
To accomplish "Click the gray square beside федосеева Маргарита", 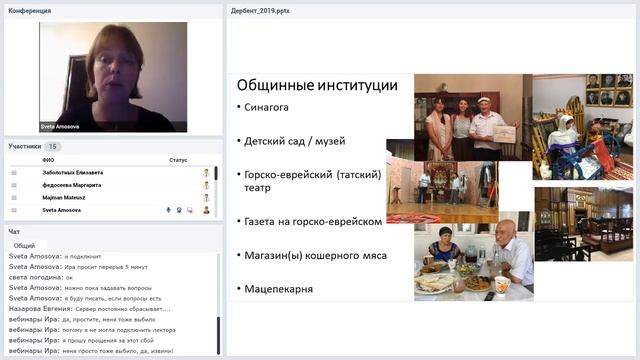I will (14, 185).
